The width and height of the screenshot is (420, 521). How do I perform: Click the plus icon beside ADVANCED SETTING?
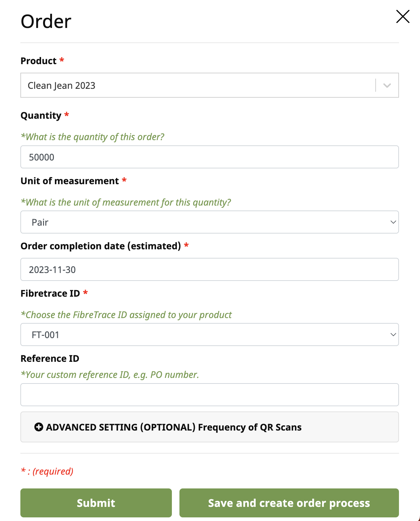tap(39, 427)
